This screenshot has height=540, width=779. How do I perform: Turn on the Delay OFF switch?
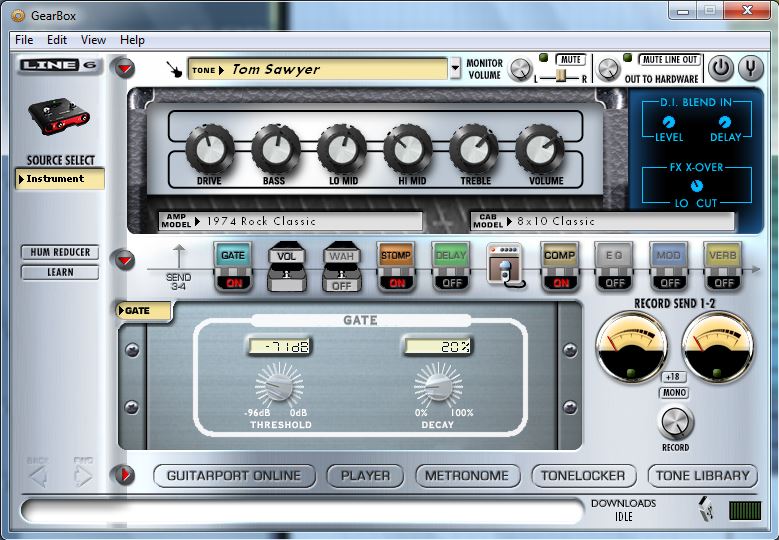point(452,283)
